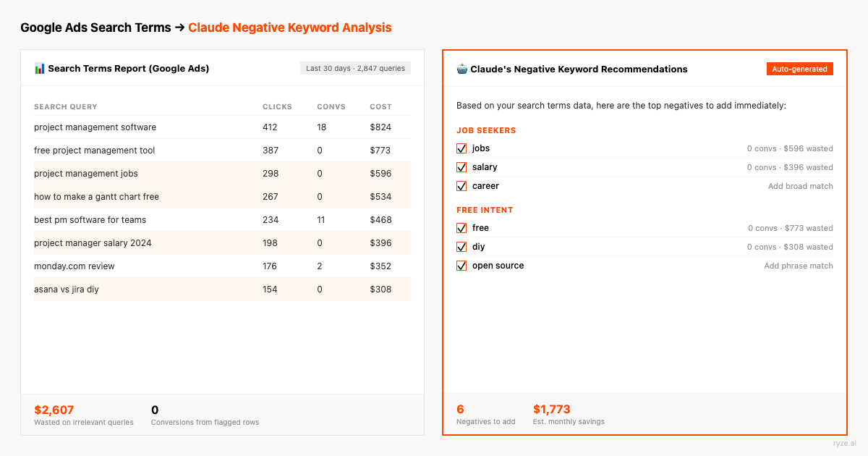Uncheck the jobs negative keyword
Screen dimensions: 868x456
[461, 148]
